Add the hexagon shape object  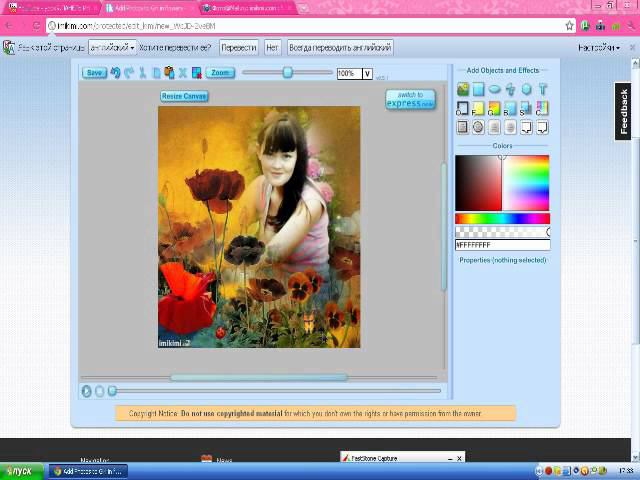pyautogui.click(x=527, y=89)
